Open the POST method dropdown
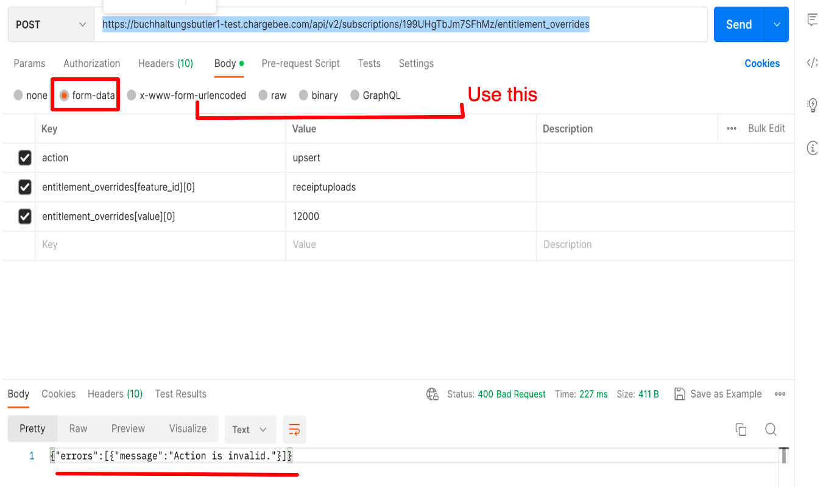The image size is (826, 504). point(51,24)
